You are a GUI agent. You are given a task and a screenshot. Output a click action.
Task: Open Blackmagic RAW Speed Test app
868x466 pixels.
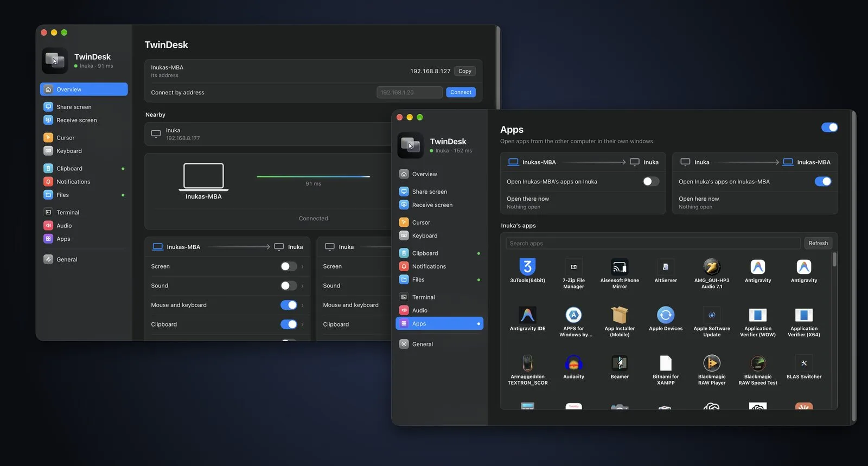pyautogui.click(x=758, y=363)
